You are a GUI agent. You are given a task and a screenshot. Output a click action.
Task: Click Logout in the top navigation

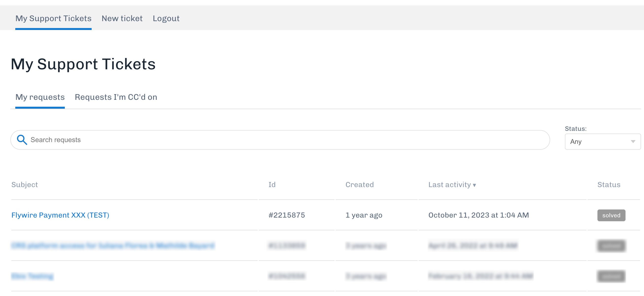pyautogui.click(x=166, y=18)
